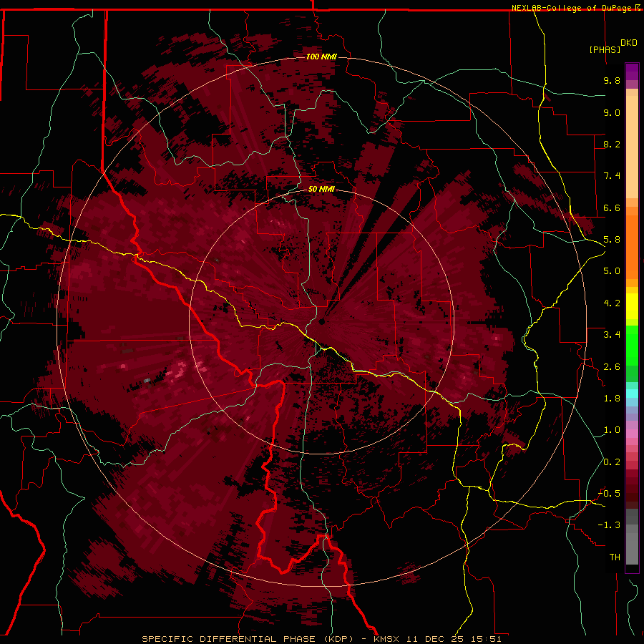644x644 pixels.
Task: Click the 1.0 legend value
Action: click(612, 430)
